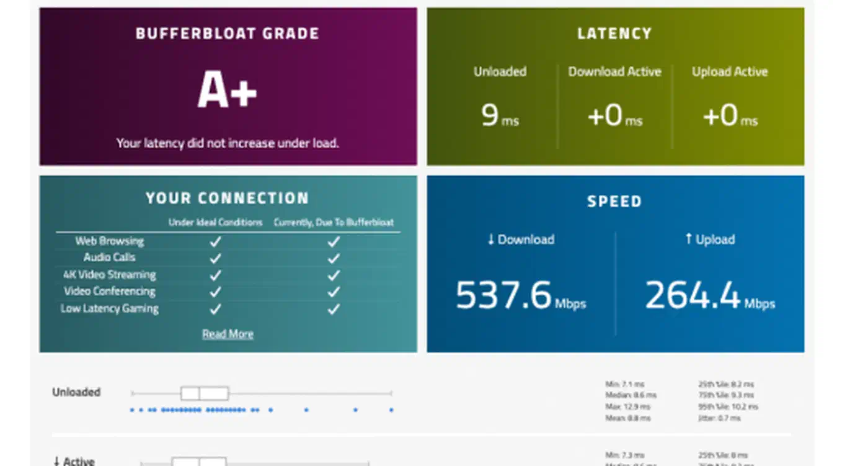Click the down arrow beside the Active label

pyautogui.click(x=56, y=461)
